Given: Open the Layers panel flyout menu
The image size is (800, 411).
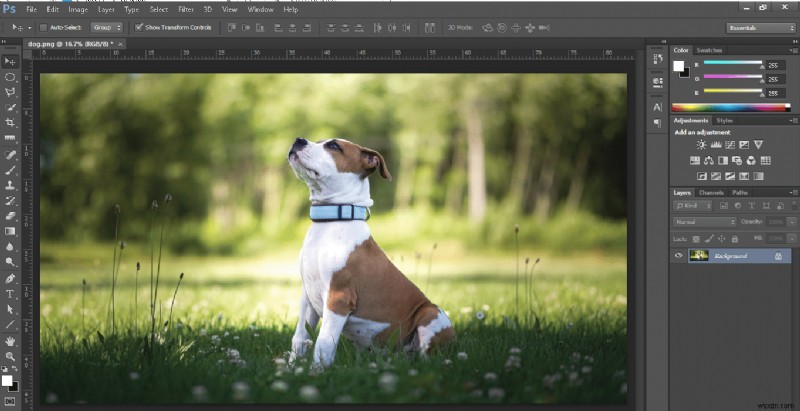Looking at the screenshot, I should click(x=794, y=193).
